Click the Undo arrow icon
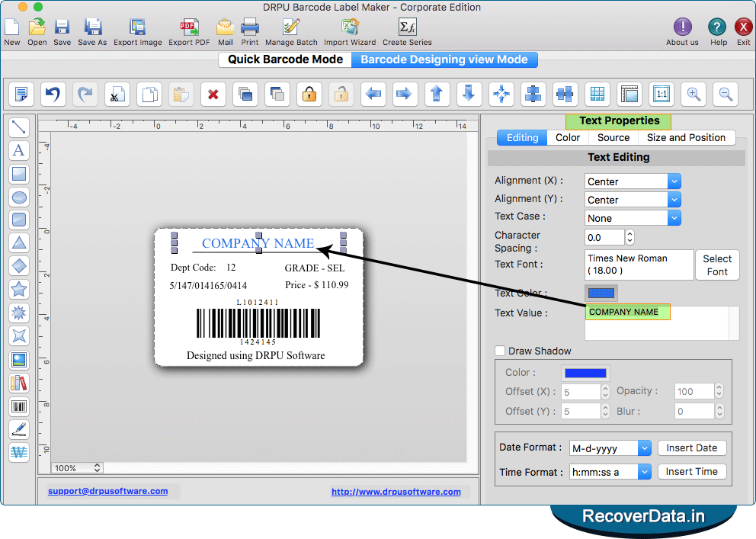Screen dimensions: 756x539 point(53,94)
